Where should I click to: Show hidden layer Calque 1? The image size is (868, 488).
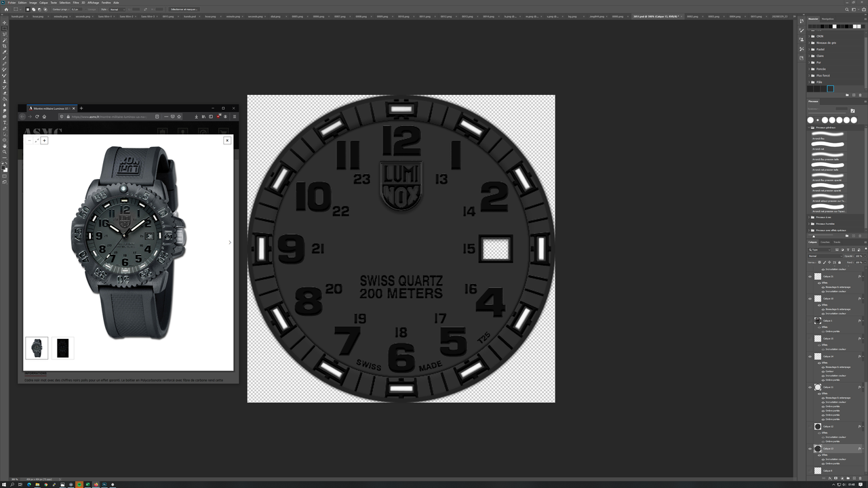(810, 321)
